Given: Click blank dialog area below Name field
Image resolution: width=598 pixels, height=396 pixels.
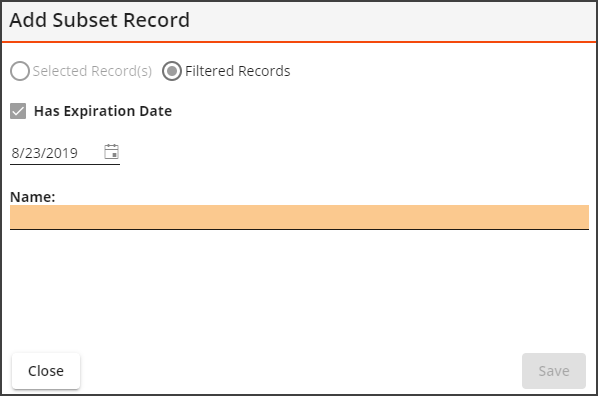Looking at the screenshot, I should pos(299,290).
